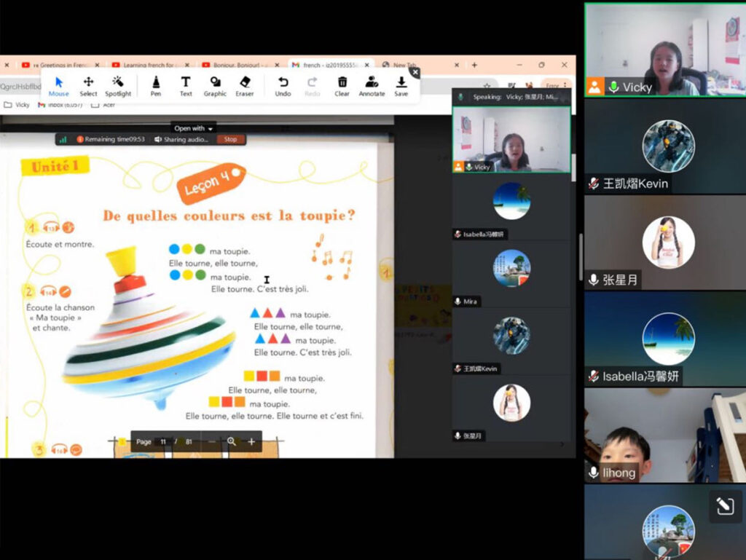Toggle 王凯熠Kevin muted mic icon

(593, 184)
